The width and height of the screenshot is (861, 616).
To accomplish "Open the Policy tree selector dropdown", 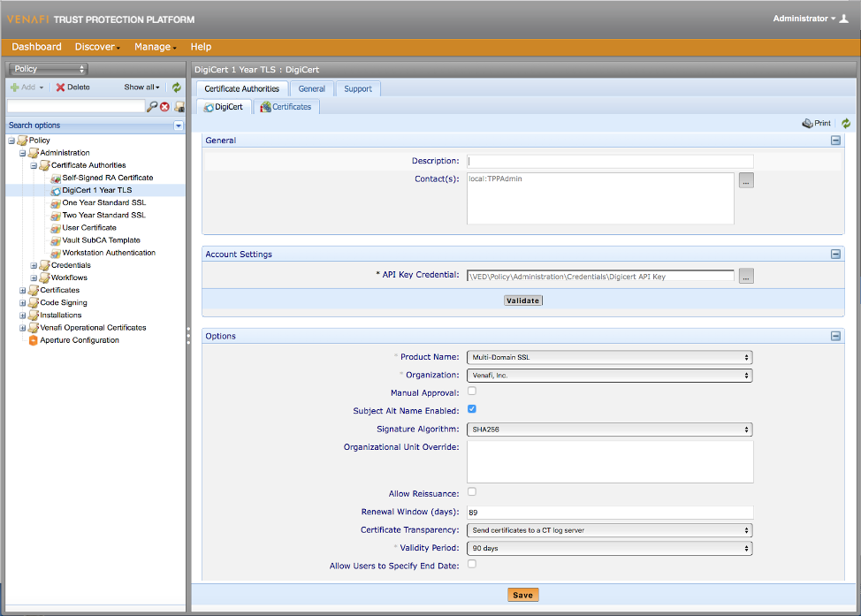I will [49, 69].
